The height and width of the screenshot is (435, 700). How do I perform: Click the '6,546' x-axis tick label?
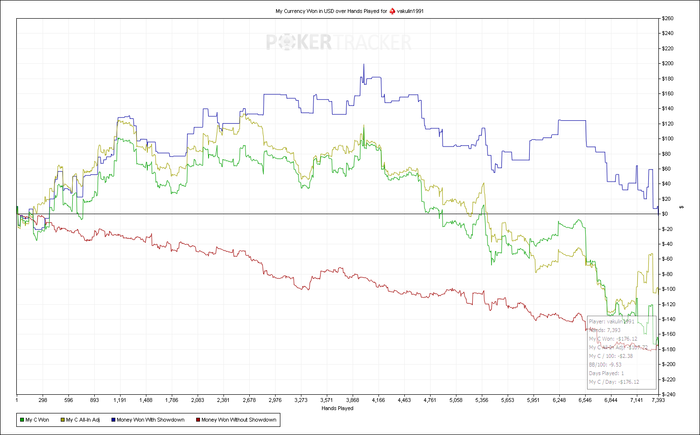(584, 400)
